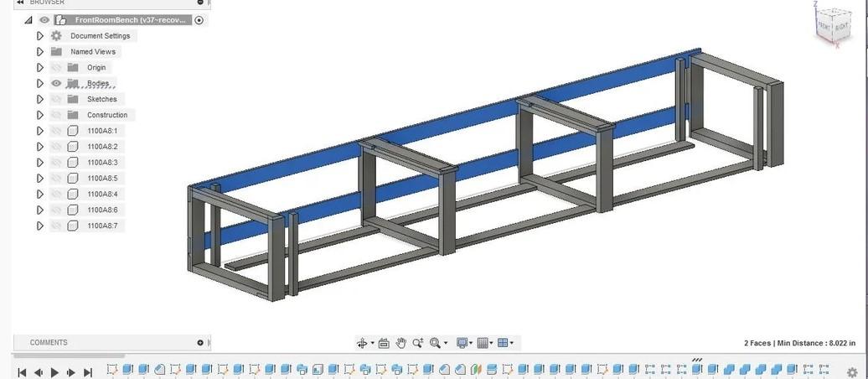The image size is (868, 379).
Task: Jump to the end of timeline
Action: tap(88, 372)
